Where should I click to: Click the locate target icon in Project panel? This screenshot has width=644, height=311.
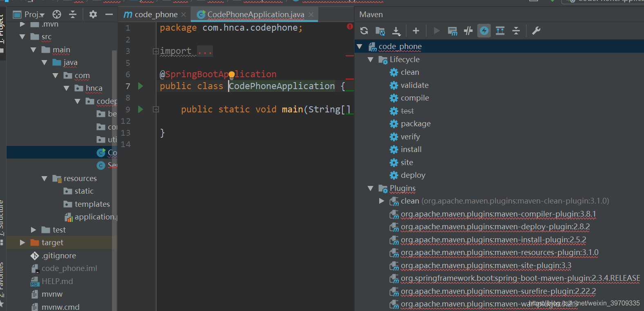tap(57, 14)
